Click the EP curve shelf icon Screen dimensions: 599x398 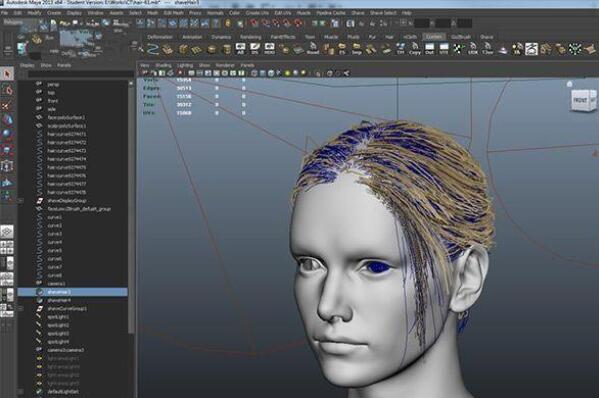tap(153, 49)
